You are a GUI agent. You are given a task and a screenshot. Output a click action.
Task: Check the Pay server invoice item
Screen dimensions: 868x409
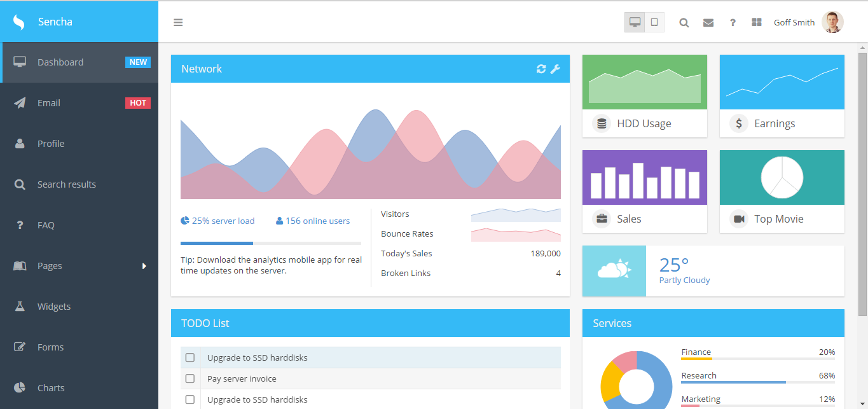[190, 378]
